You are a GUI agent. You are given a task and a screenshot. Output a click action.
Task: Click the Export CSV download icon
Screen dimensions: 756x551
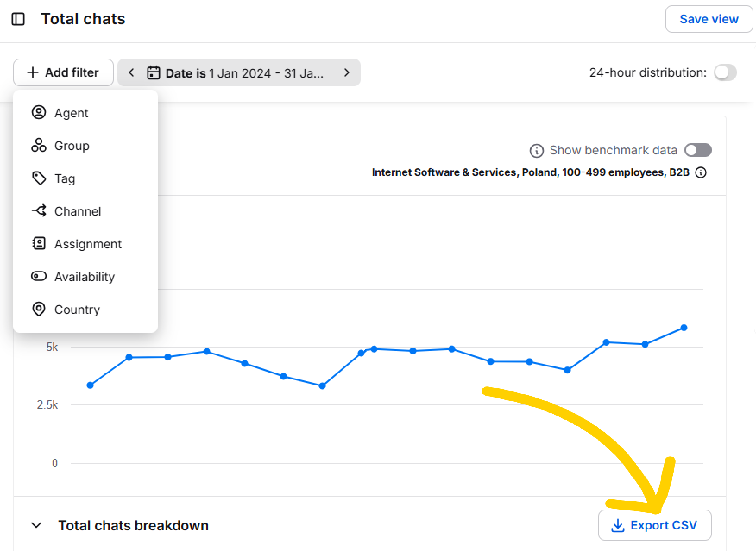click(618, 525)
